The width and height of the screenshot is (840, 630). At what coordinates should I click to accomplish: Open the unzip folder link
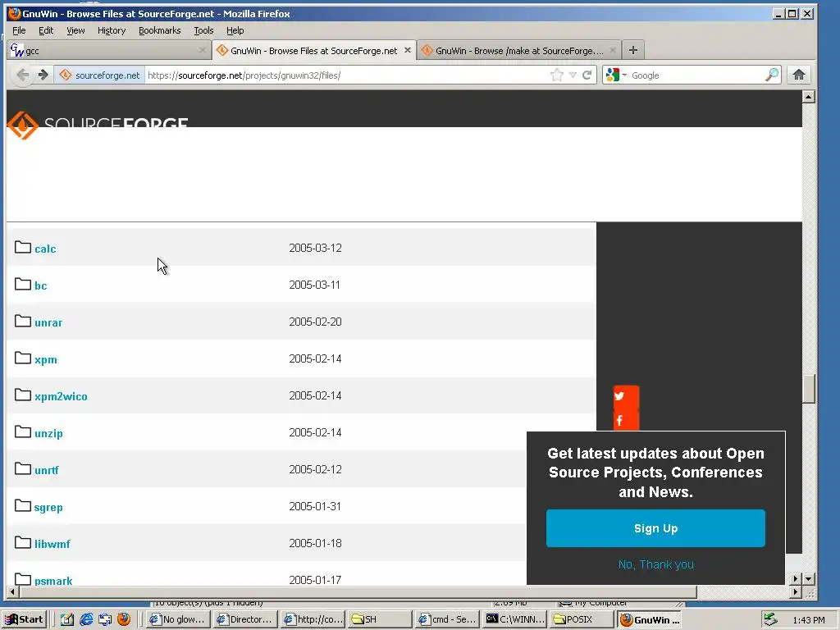[x=48, y=433]
